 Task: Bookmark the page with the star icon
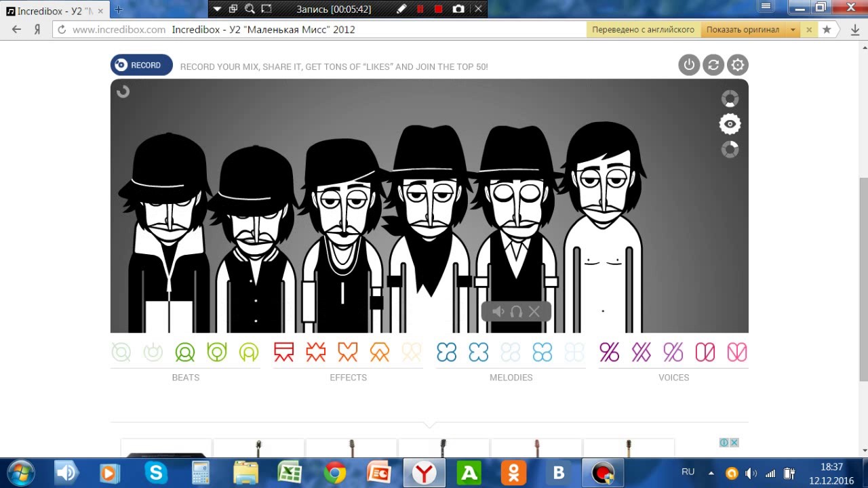pos(827,30)
